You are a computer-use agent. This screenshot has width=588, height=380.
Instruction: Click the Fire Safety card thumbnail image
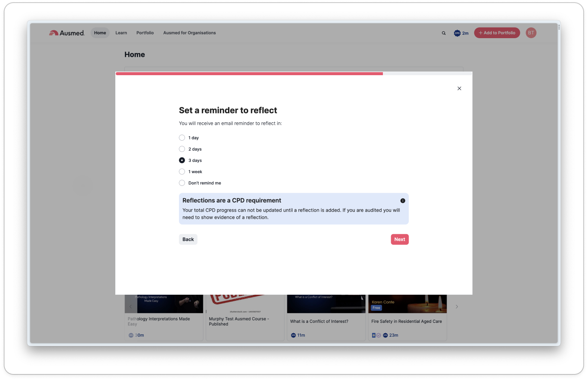click(408, 304)
